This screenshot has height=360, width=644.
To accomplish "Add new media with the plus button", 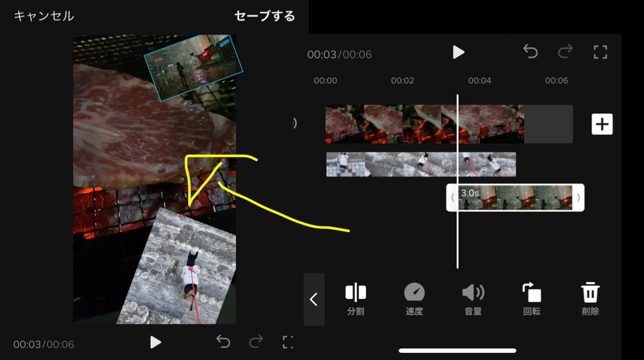I will click(602, 124).
